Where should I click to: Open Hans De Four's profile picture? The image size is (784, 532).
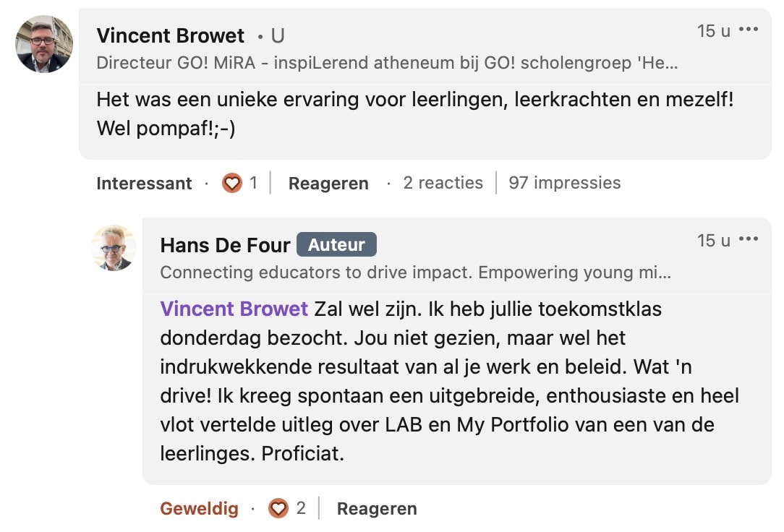point(113,248)
